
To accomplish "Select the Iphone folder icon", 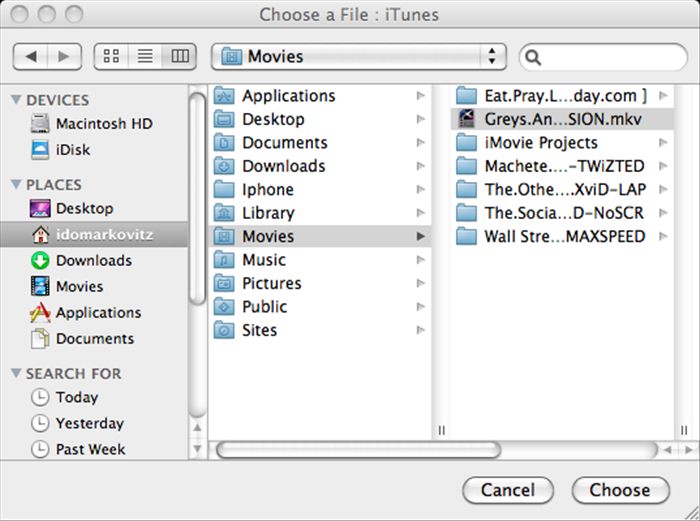I will (x=224, y=189).
